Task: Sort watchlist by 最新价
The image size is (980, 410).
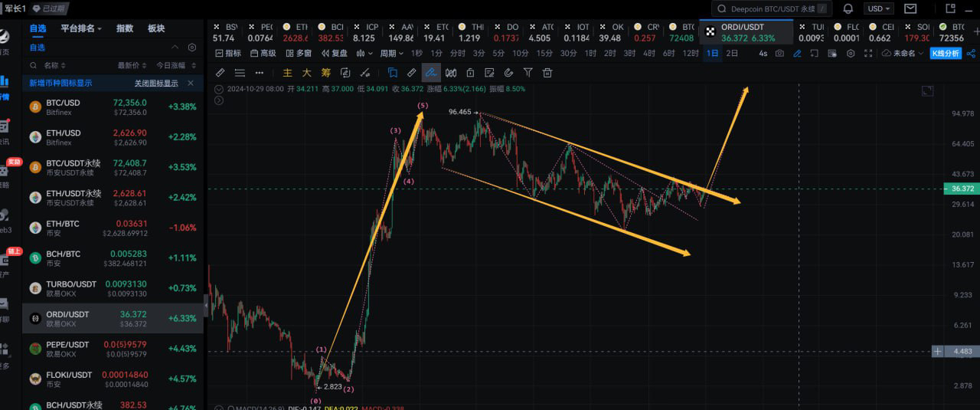Action: tap(132, 65)
